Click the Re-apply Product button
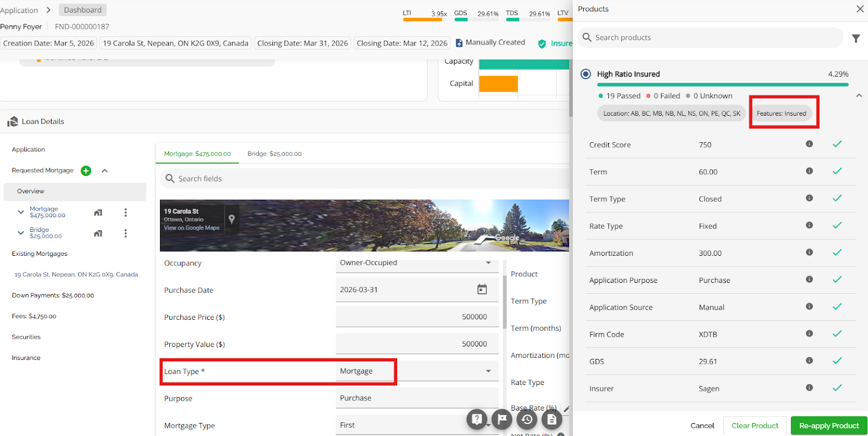This screenshot has height=436, width=868. (x=828, y=426)
